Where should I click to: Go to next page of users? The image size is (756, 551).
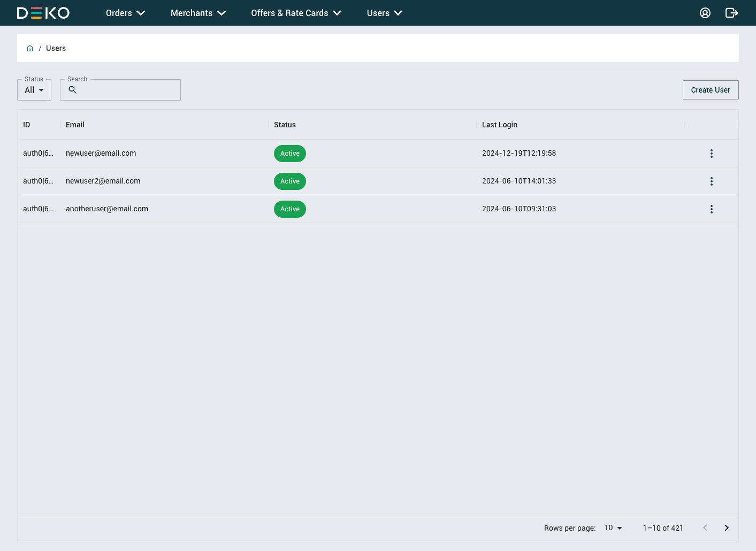point(727,528)
